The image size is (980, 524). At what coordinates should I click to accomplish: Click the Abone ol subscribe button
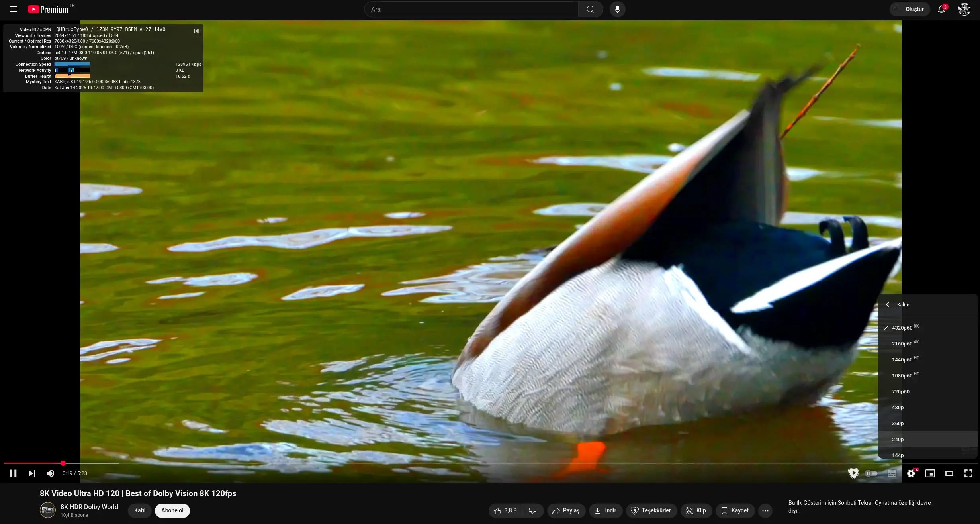tap(172, 510)
